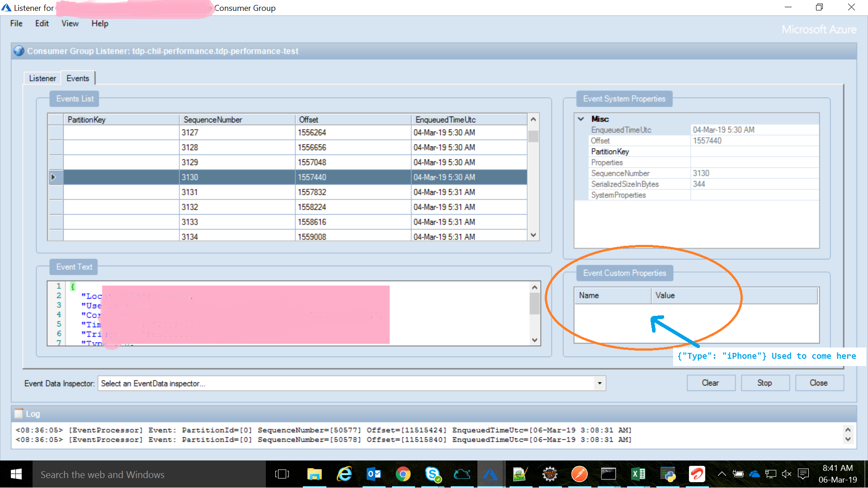Check the battery status tray icon
Viewport: 868px width, 488px height.
tap(738, 474)
